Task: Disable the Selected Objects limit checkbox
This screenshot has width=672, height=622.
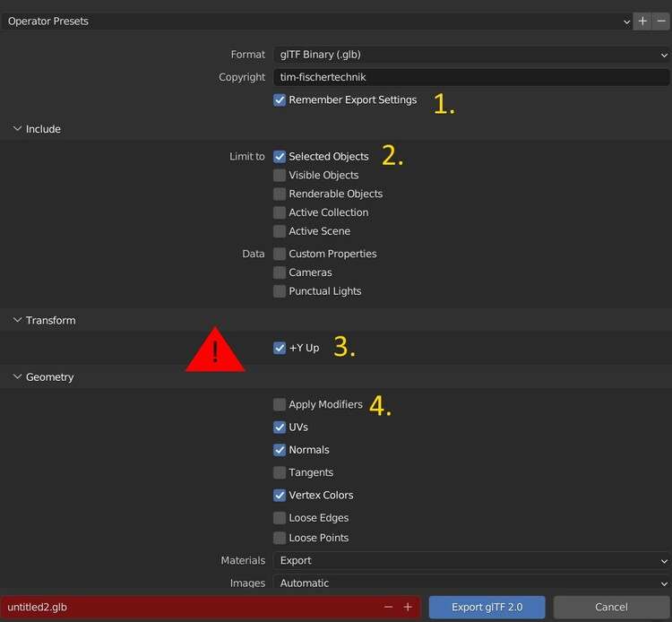Action: (280, 157)
